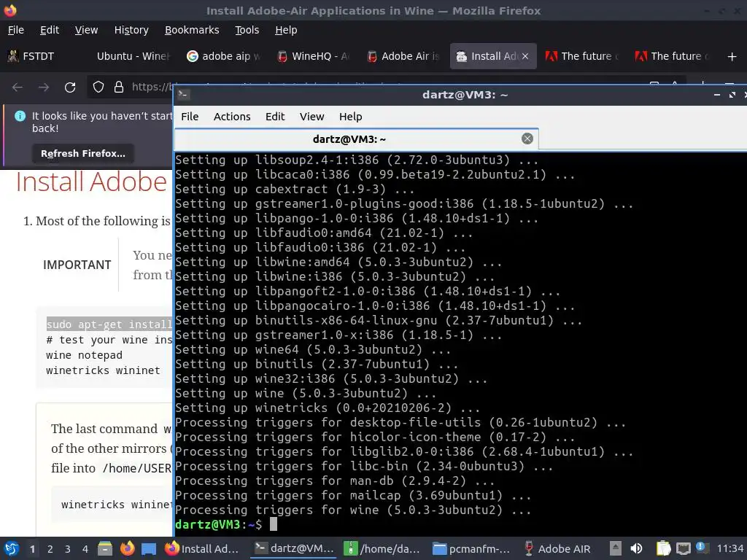Open the update notifier tray icon
Viewport: 747px width, 560px height.
click(x=702, y=548)
